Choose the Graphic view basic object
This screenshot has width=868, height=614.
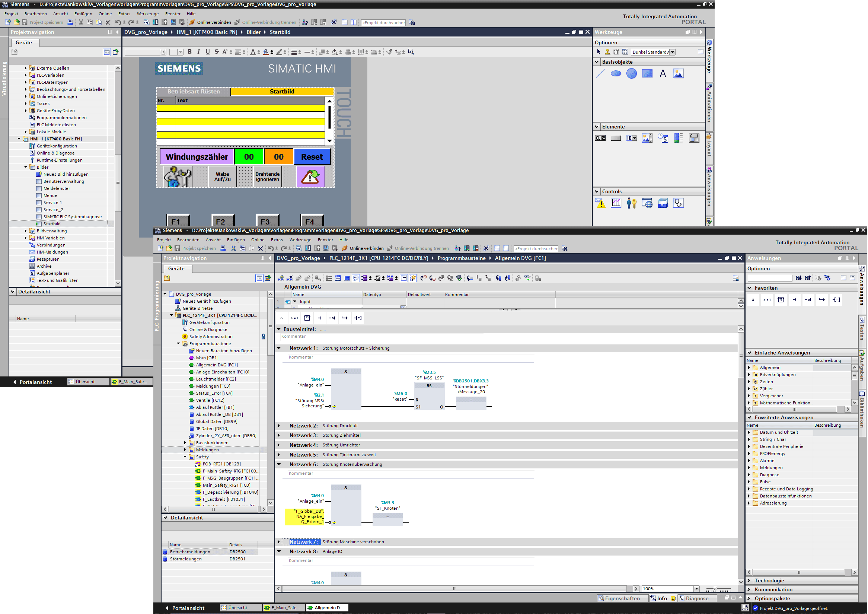679,74
